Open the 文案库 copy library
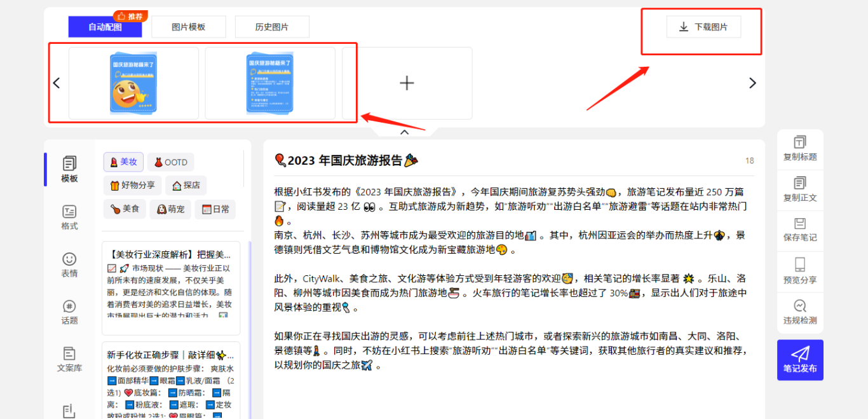 tap(69, 360)
